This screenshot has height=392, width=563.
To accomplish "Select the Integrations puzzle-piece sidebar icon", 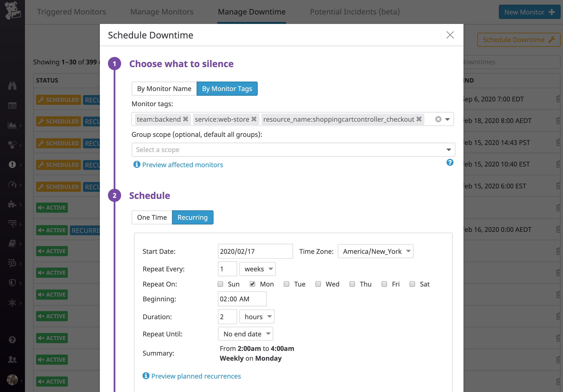I will [x=12, y=204].
